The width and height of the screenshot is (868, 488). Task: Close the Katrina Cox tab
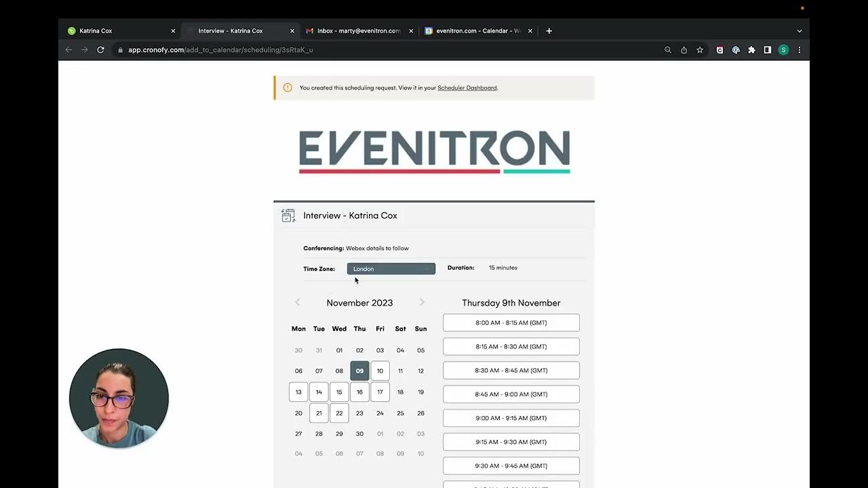point(173,30)
